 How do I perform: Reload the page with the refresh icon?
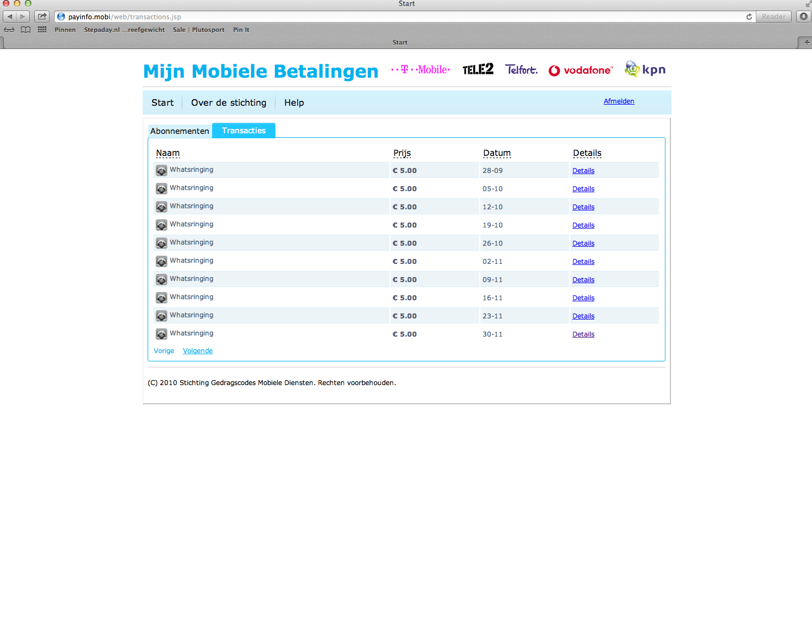tap(749, 17)
